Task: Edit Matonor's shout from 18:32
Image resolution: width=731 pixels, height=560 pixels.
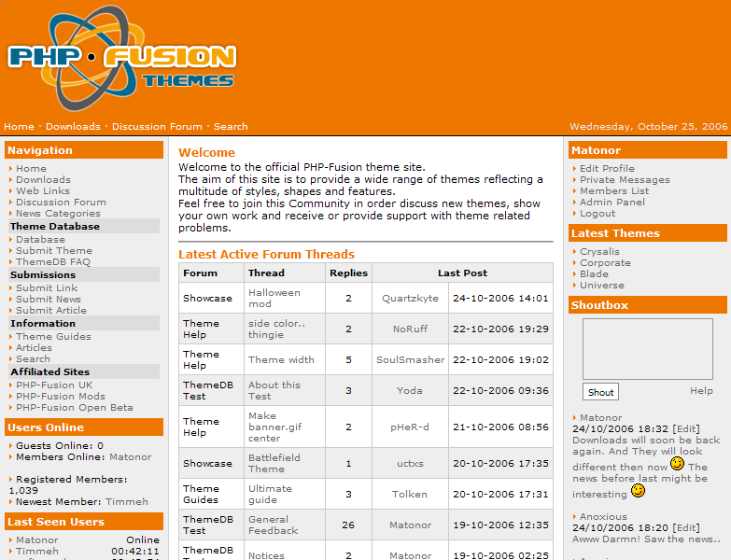Action: pos(686,429)
